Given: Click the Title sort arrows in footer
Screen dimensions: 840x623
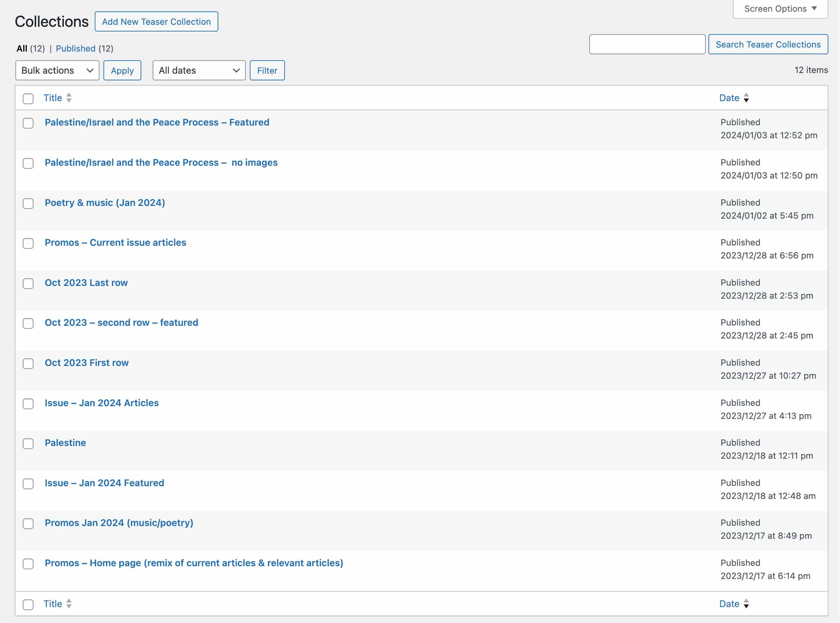Looking at the screenshot, I should pos(69,604).
